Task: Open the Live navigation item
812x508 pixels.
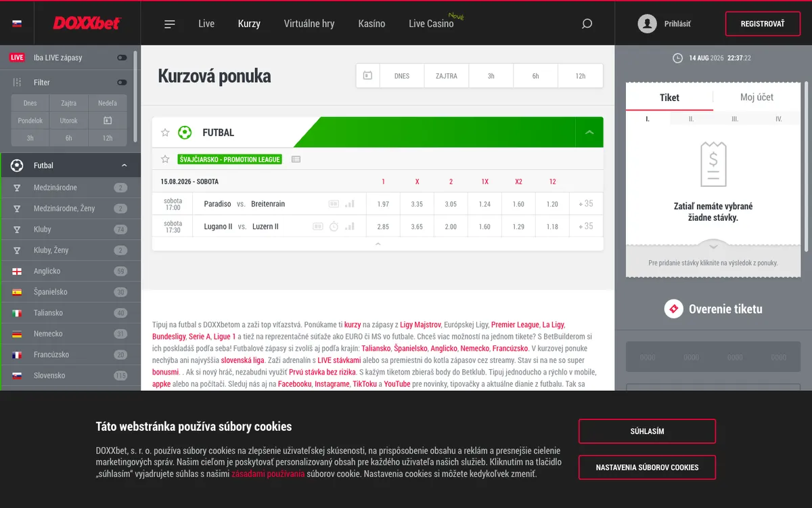Action: point(206,24)
